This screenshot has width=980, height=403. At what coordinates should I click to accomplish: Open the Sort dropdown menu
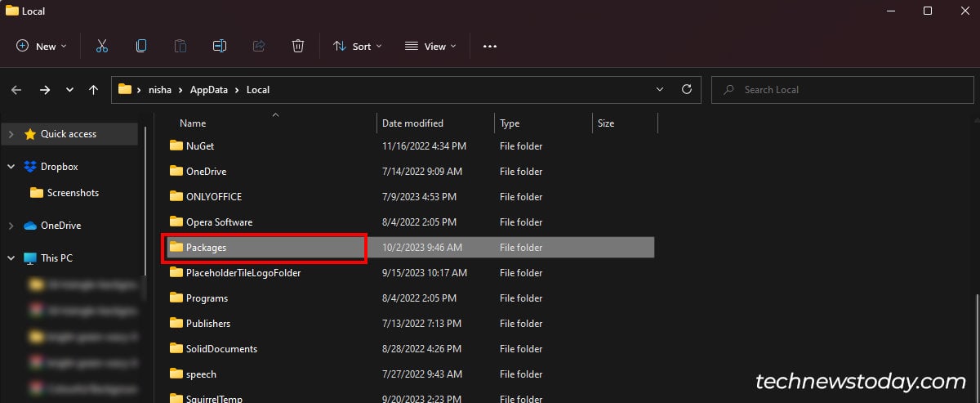coord(358,47)
